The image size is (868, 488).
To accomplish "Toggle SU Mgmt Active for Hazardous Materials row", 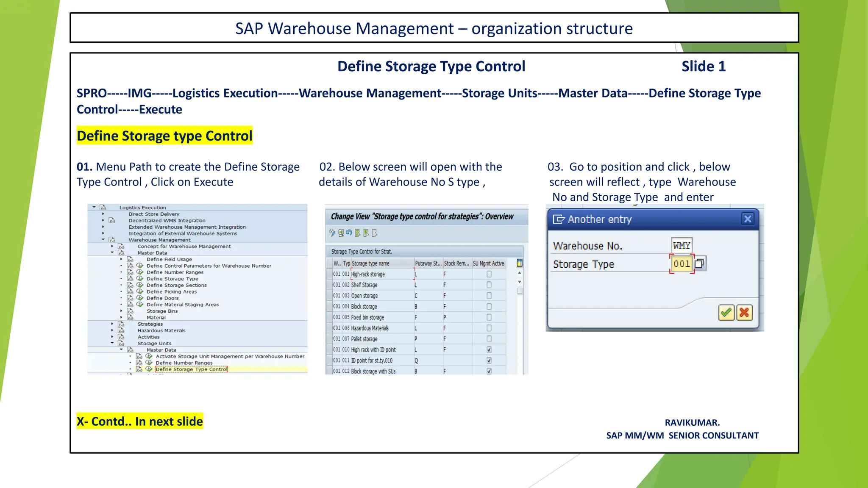I will (x=489, y=328).
